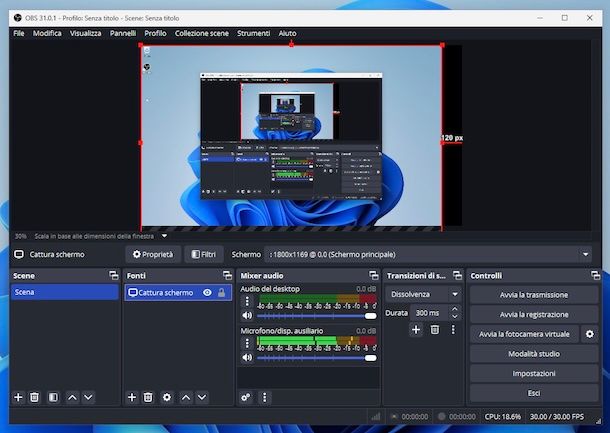Viewport: 610px width, 433px height.
Task: Mute Audio del desktop speaker
Action: coord(247,315)
